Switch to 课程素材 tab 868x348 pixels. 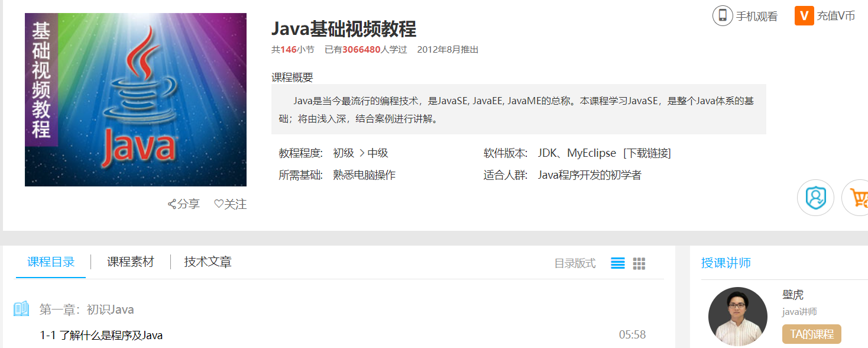131,262
